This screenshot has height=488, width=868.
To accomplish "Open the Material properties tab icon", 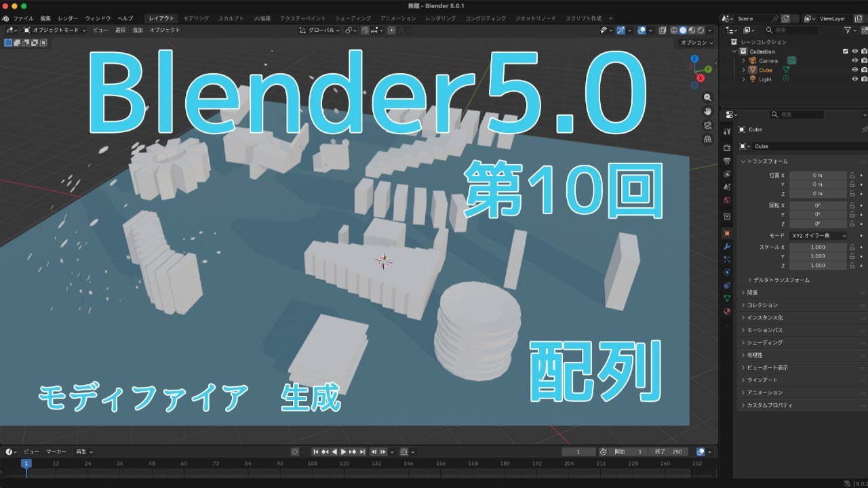I will (727, 311).
